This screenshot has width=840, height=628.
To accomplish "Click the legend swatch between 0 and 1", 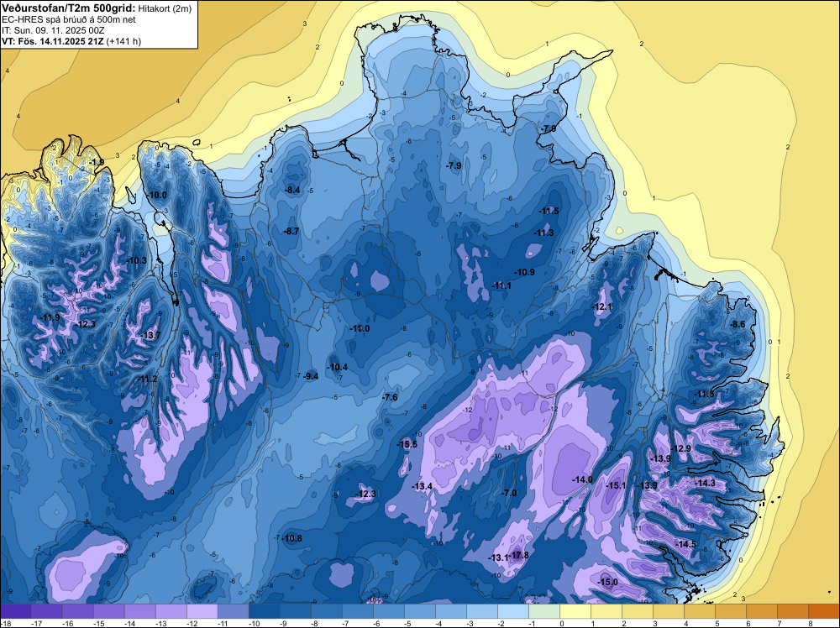I will (x=575, y=611).
